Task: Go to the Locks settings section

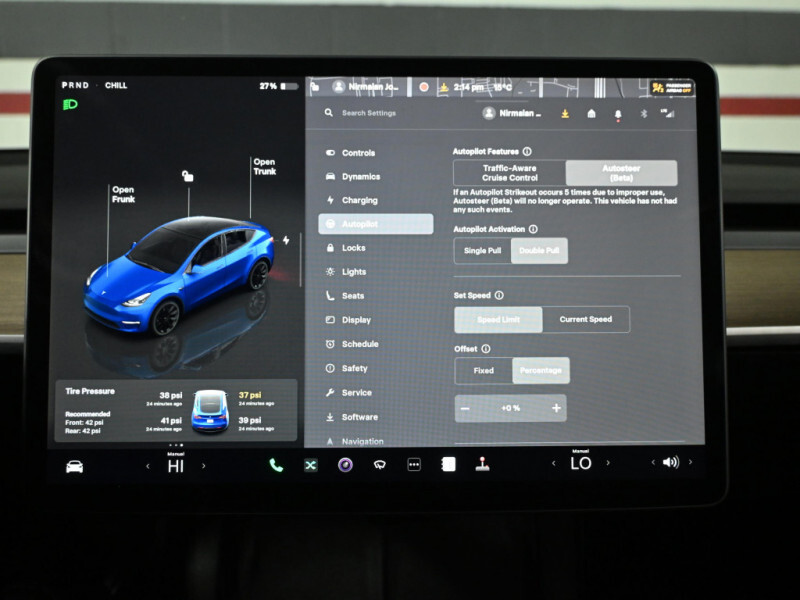Action: 353,248
